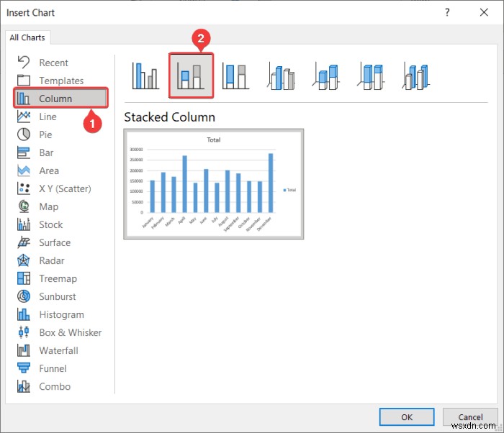Select the Histogram category label
This screenshot has height=433, width=504.
[62, 314]
